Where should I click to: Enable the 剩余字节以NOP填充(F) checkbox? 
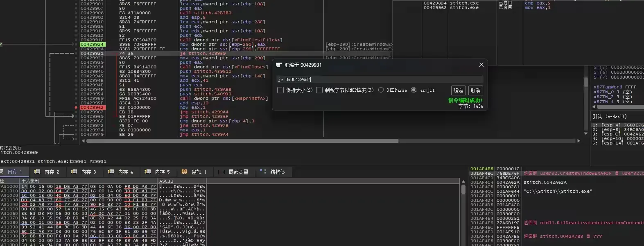[x=319, y=90]
